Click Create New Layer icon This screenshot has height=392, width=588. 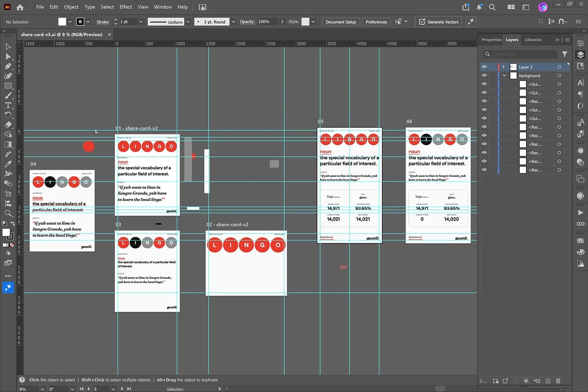click(x=548, y=381)
